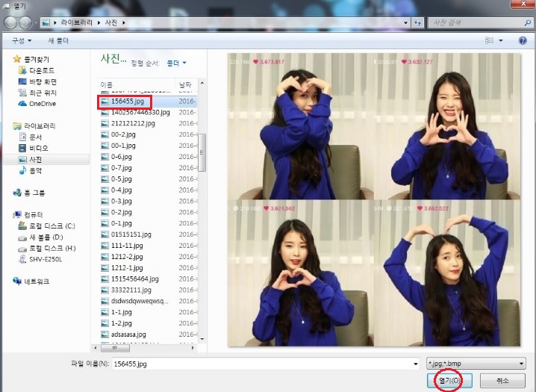Screen dimensions: 536x392
Task: Select file 01515151.jpg
Action: click(131, 234)
